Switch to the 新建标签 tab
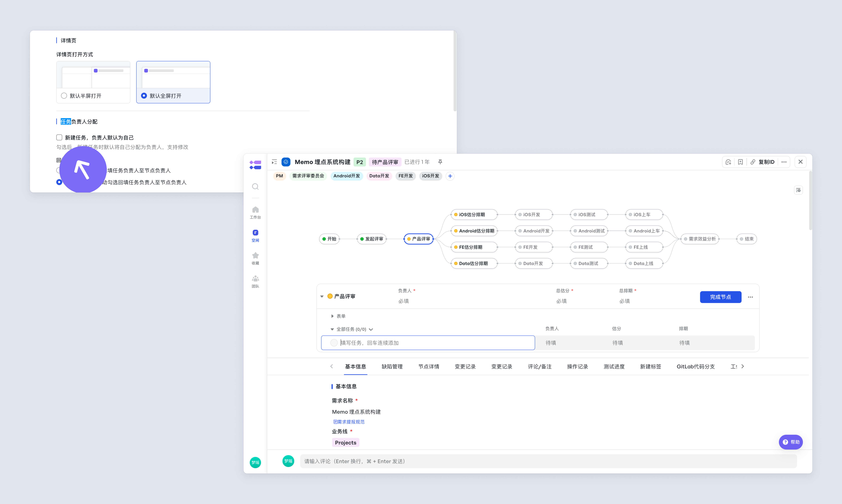This screenshot has height=504, width=842. 651,366
